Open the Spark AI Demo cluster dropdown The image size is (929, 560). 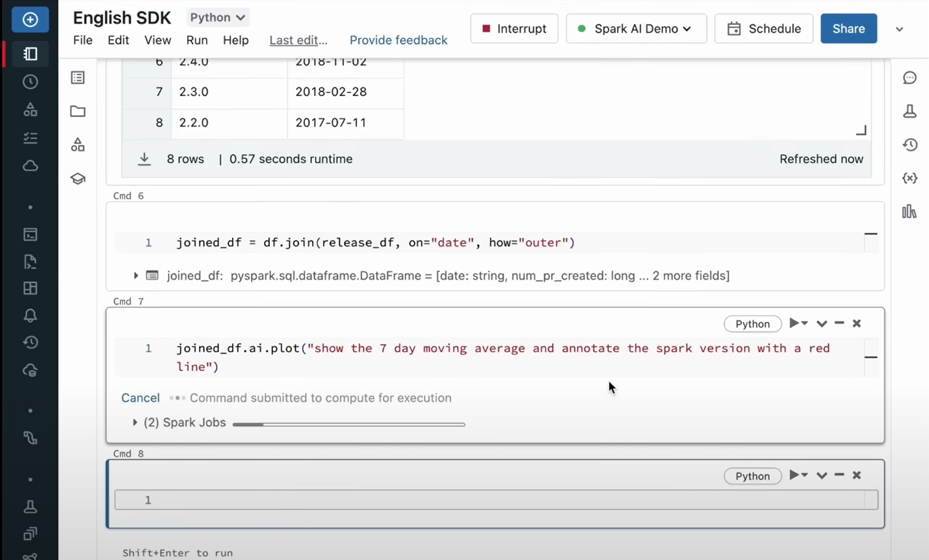pos(636,29)
